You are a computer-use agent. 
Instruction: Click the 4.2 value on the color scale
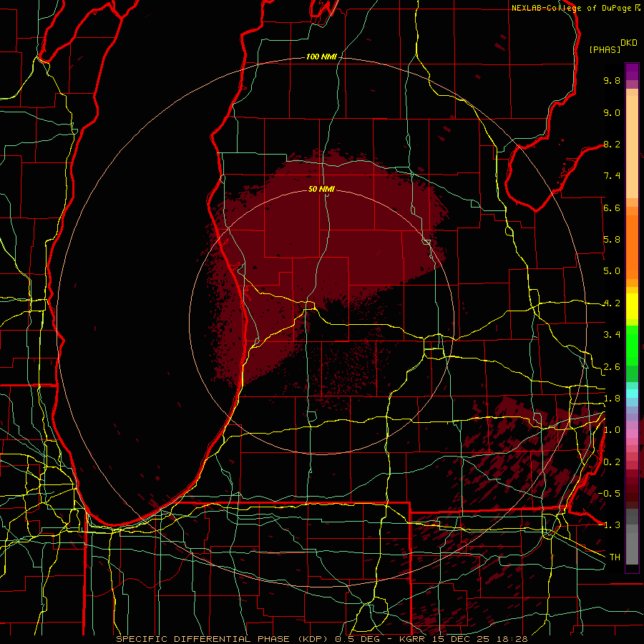tap(612, 303)
